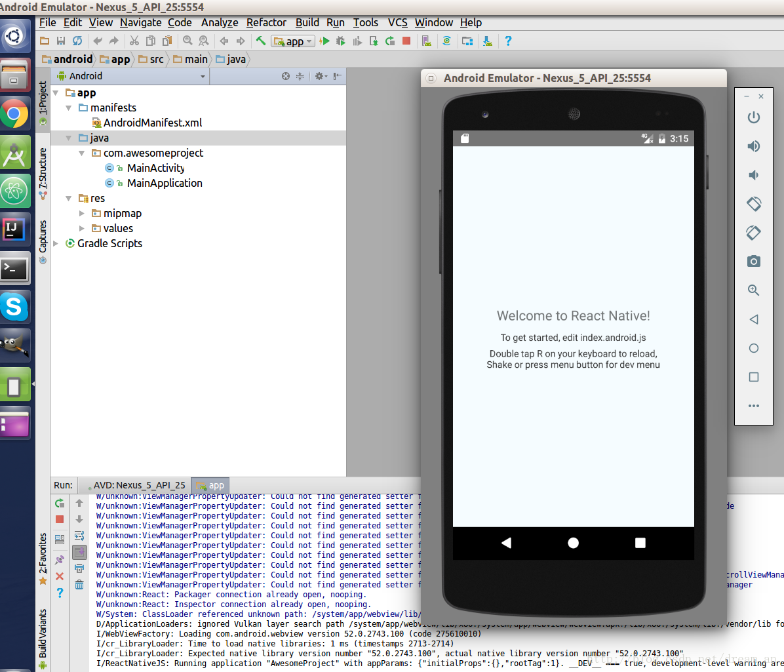Click the Make Project hammer icon
Image resolution: width=784 pixels, height=672 pixels.
pyautogui.click(x=260, y=41)
